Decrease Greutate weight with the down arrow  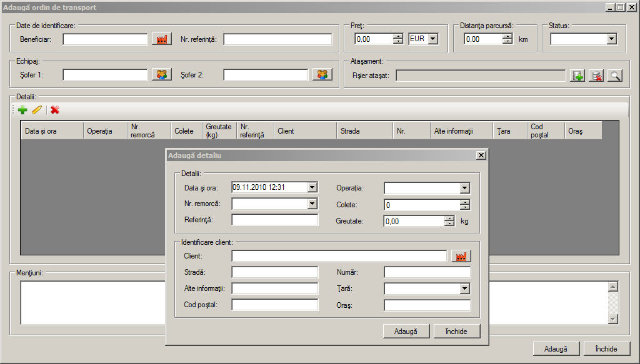[449, 224]
